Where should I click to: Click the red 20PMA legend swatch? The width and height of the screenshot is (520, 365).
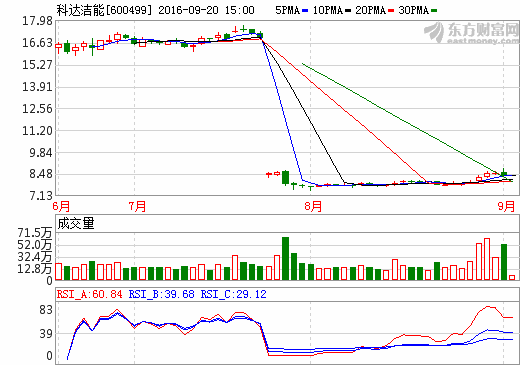[391, 11]
